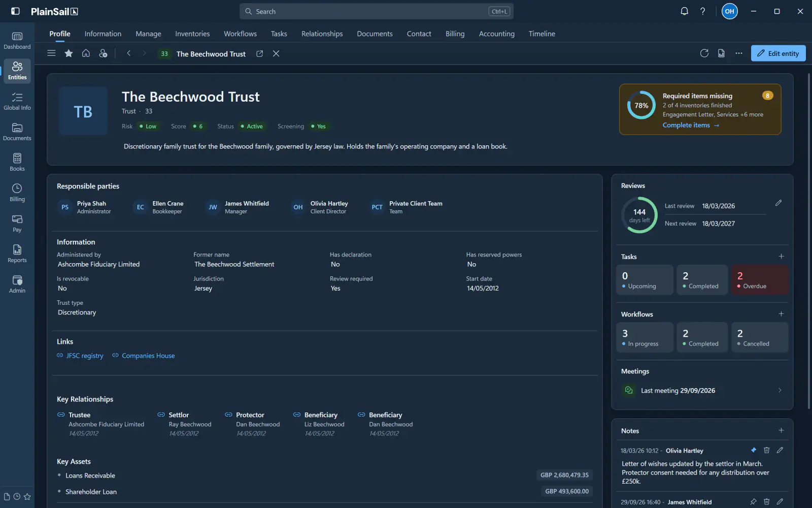Open the Pay sidebar section
812x508 pixels.
(17, 224)
